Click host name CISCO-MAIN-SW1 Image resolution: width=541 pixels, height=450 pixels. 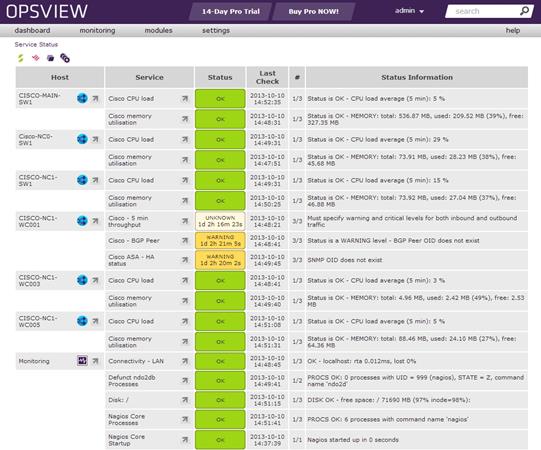[x=39, y=99]
